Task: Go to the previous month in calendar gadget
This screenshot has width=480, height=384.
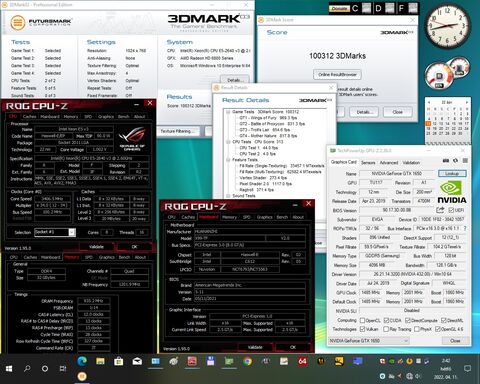Action: [429, 102]
